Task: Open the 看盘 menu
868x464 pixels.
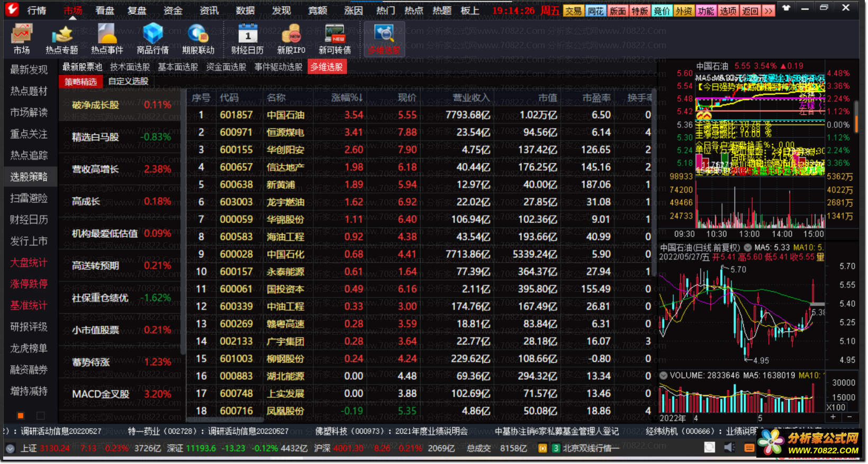Action: coord(104,11)
